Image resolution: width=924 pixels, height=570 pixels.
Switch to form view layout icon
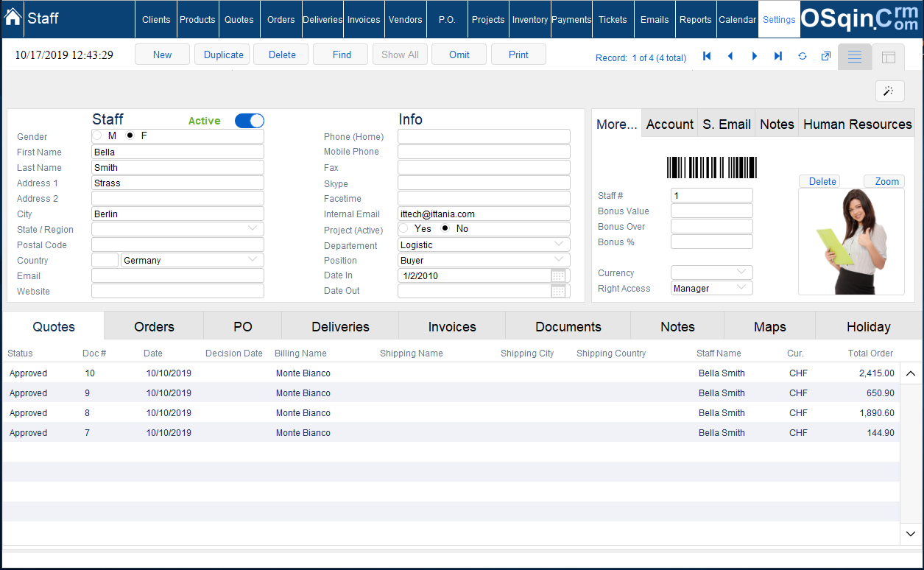coord(889,57)
